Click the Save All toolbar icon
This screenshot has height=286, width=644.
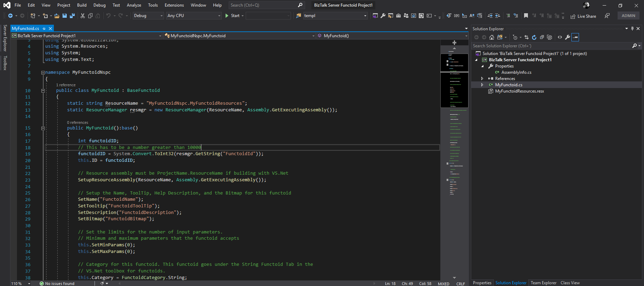click(72, 16)
